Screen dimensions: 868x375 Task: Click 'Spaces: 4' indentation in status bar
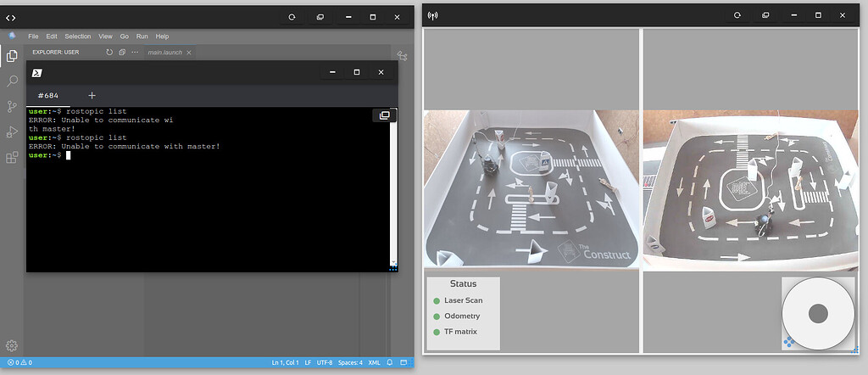(350, 363)
